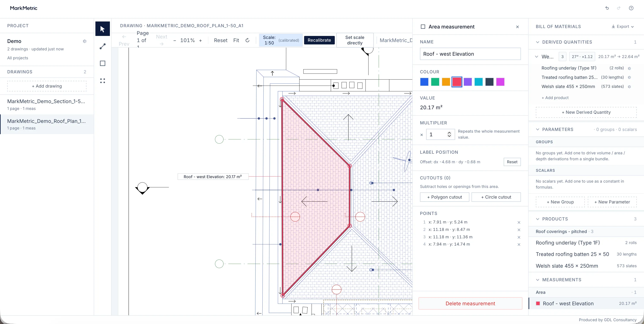The image size is (644, 324).
Task: Select the area rectangle tool
Action: pyautogui.click(x=102, y=63)
